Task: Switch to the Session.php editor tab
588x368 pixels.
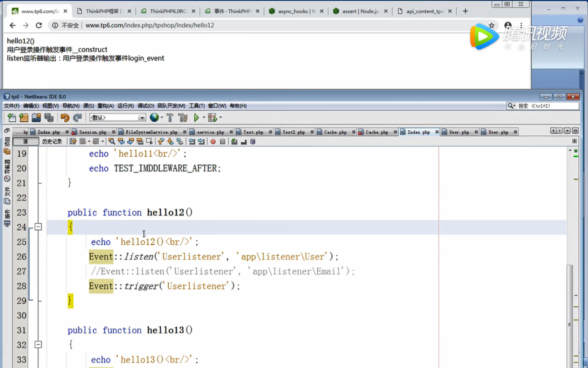Action: click(93, 132)
